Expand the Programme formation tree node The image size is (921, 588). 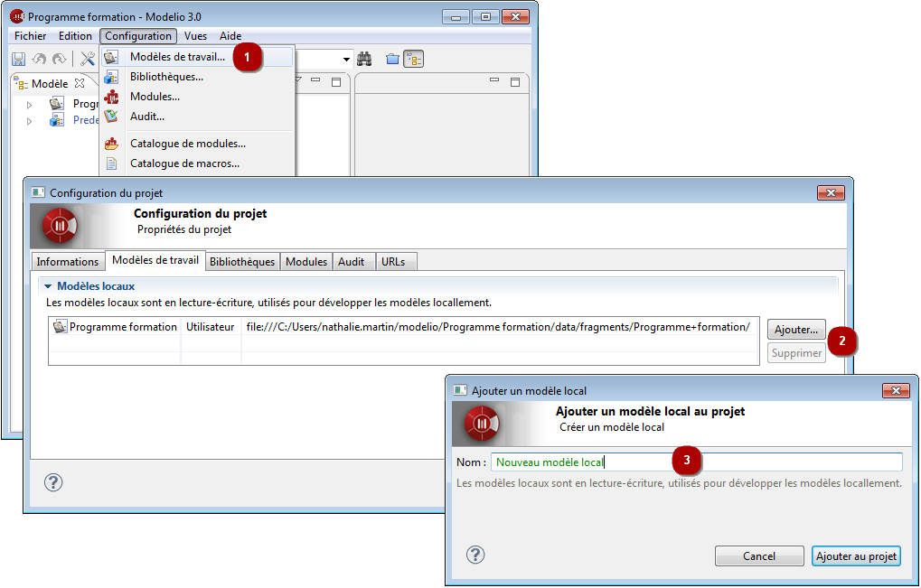pyautogui.click(x=29, y=105)
